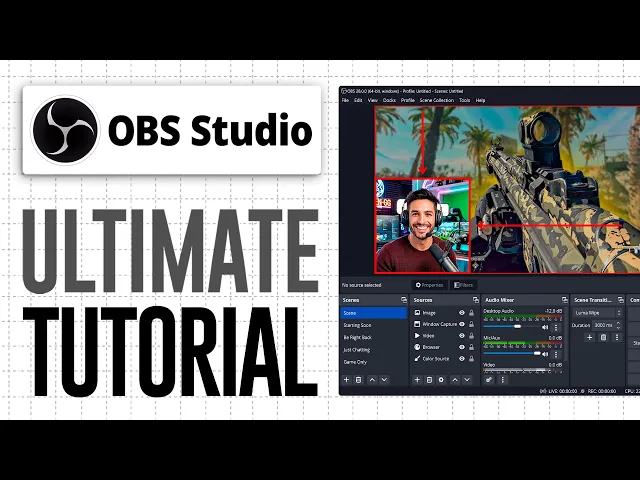Toggle visibility of Video source
Viewport: 640px width, 480px height.
click(x=462, y=336)
